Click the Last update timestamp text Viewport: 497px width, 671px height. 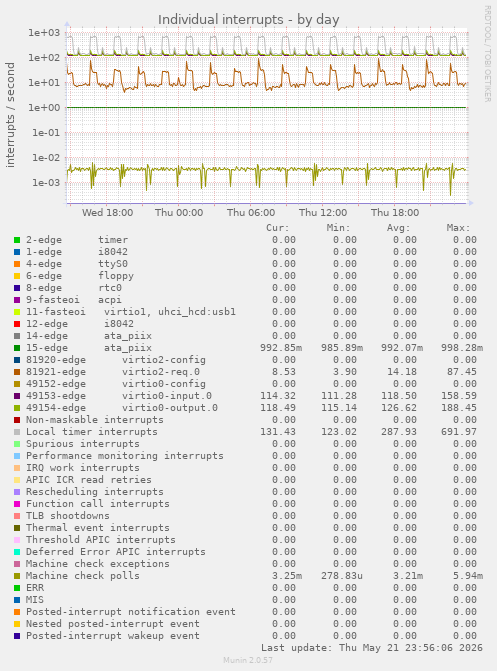(372, 648)
